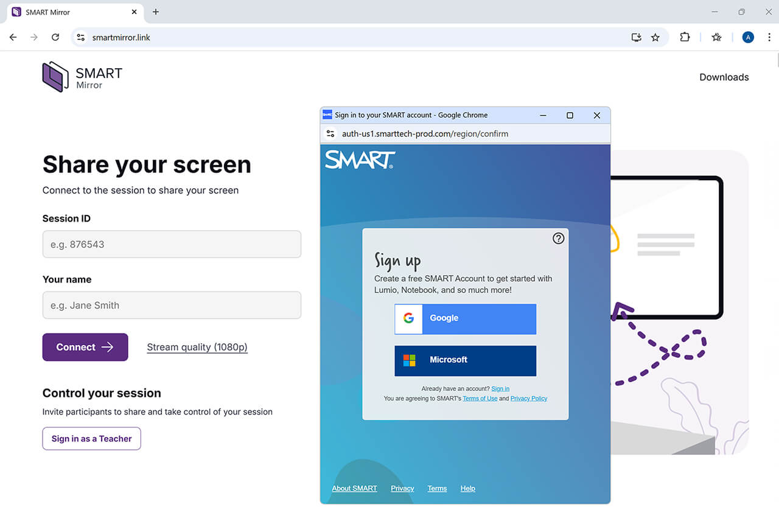Screen dimensions: 779x532
Task: Click the browser extensions puzzle icon
Action: point(685,37)
